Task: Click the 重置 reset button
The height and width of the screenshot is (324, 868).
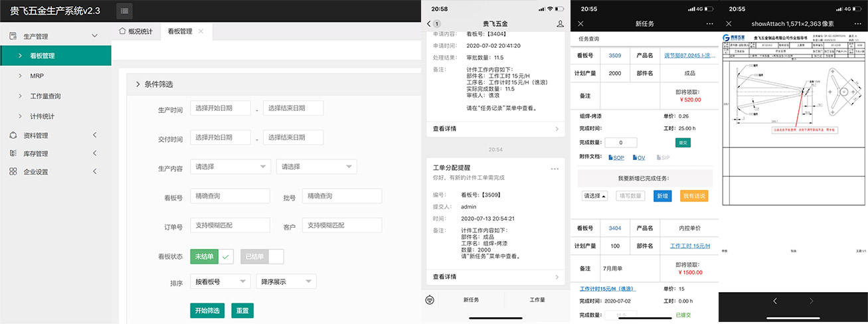Action: coord(242,311)
